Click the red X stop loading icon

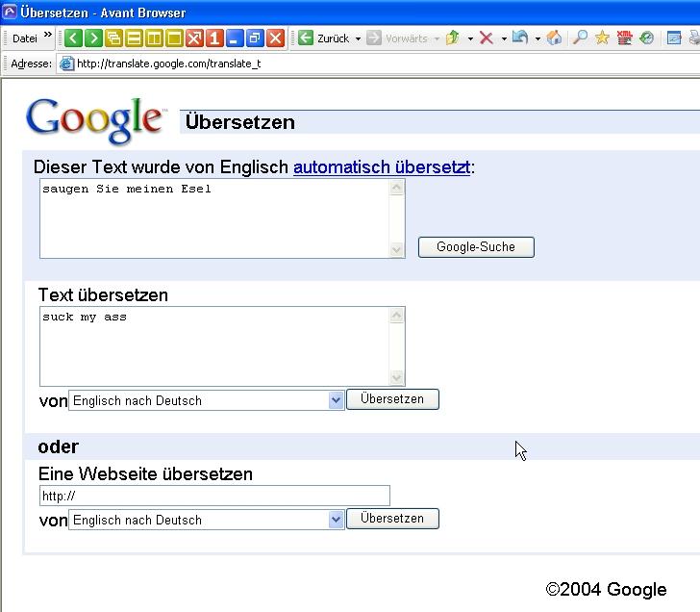pyautogui.click(x=487, y=38)
